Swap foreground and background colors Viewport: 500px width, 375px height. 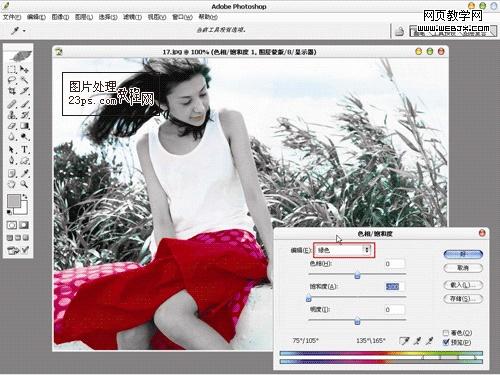(x=25, y=197)
